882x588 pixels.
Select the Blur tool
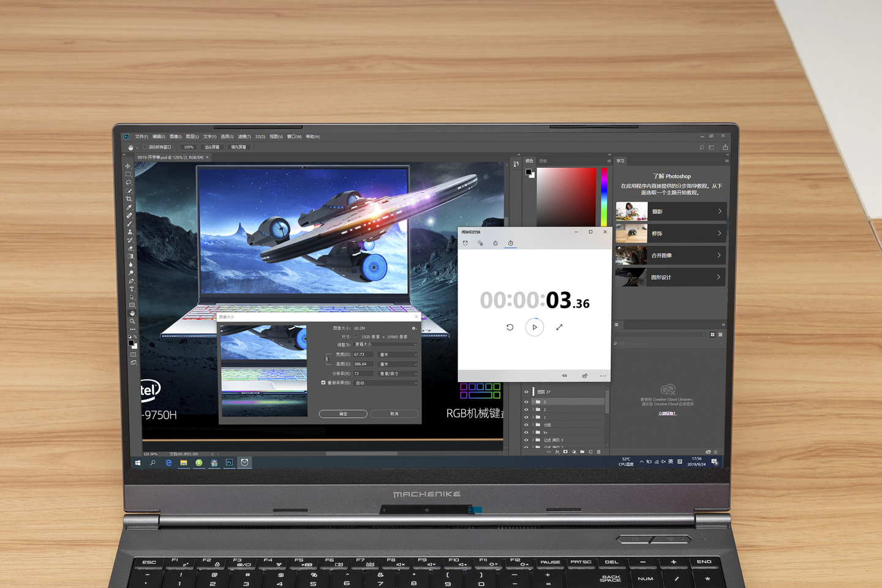pyautogui.click(x=130, y=265)
